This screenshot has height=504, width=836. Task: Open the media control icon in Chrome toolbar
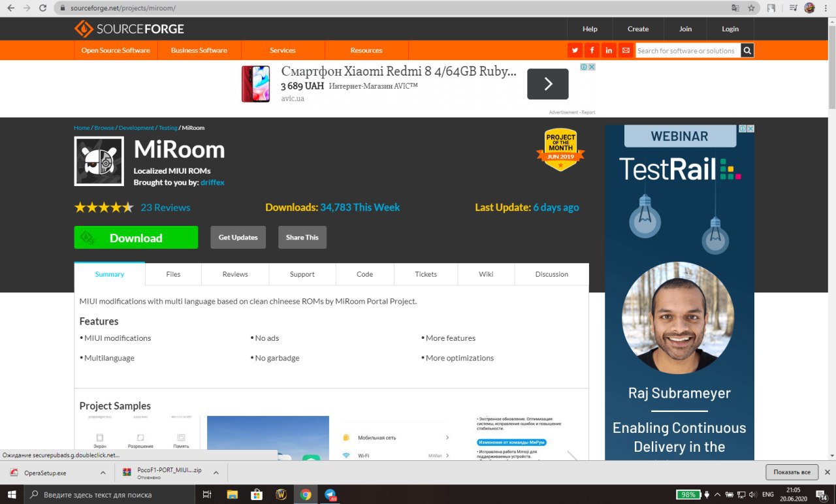pos(793,8)
